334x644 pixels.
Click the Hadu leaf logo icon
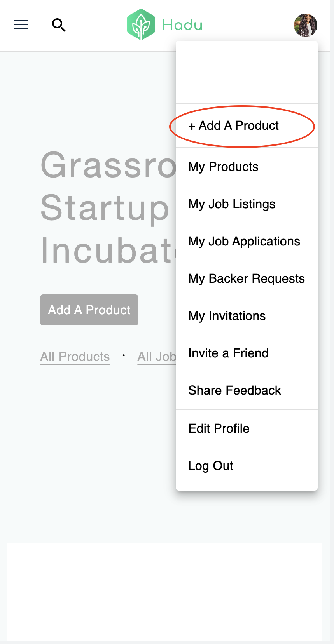[141, 25]
